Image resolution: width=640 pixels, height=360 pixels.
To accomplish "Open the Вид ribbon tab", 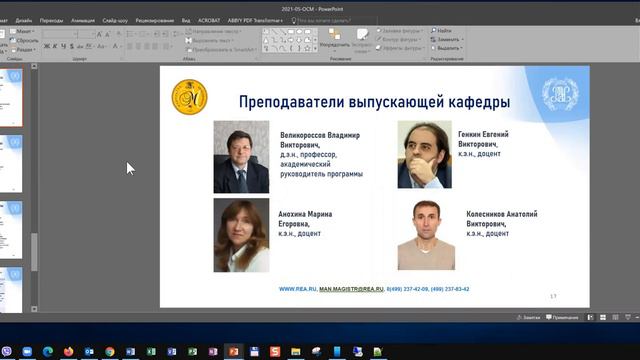I will 186,20.
